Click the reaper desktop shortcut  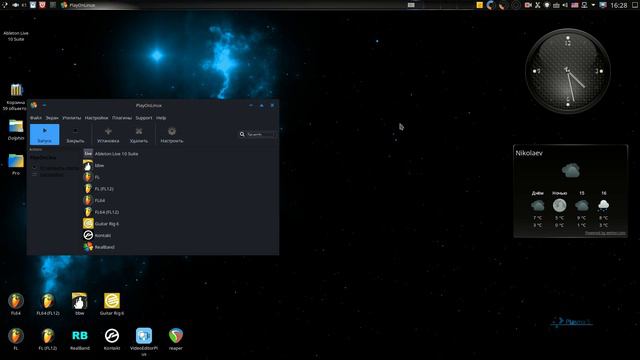pos(176,339)
